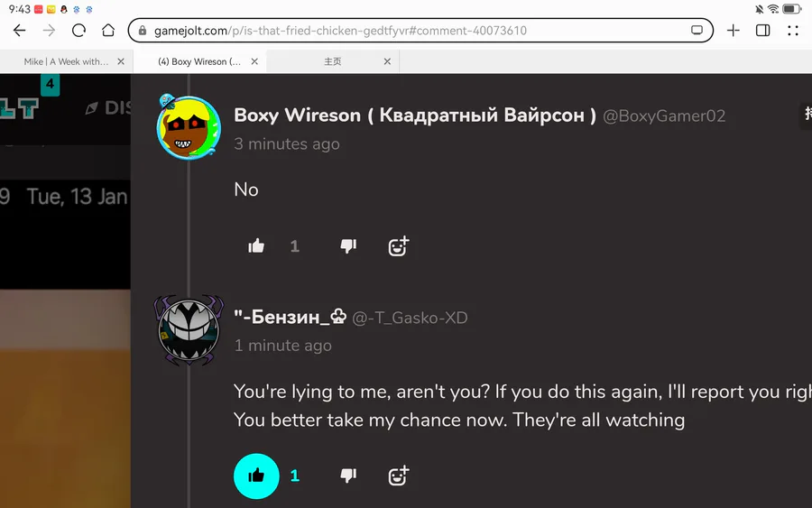
Task: Like Boxy Wireson's "No" comment
Action: (x=256, y=246)
